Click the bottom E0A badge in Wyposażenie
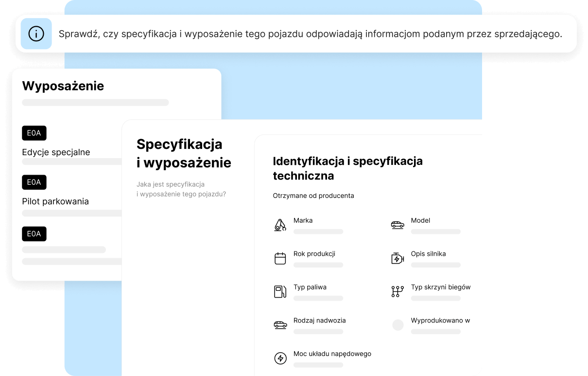 pos(34,233)
